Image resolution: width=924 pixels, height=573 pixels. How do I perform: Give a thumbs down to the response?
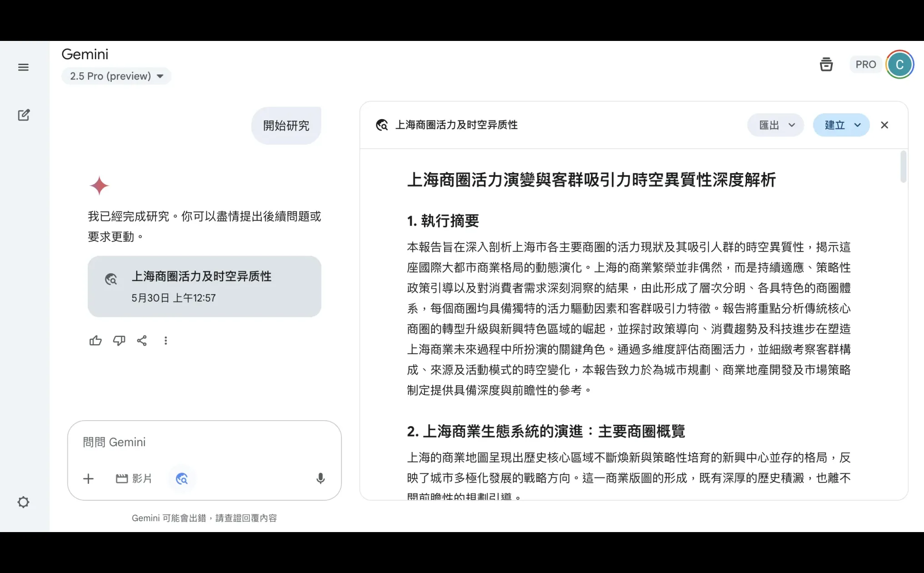click(x=119, y=340)
